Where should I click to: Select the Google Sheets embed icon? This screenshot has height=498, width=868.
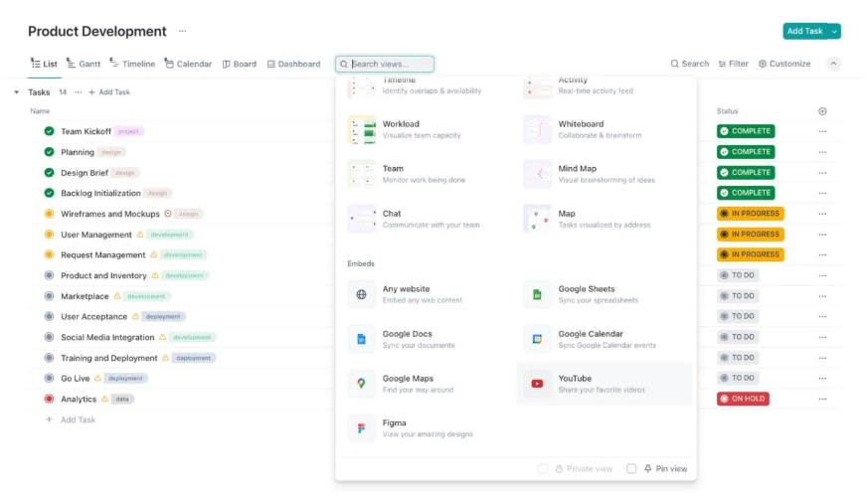538,294
